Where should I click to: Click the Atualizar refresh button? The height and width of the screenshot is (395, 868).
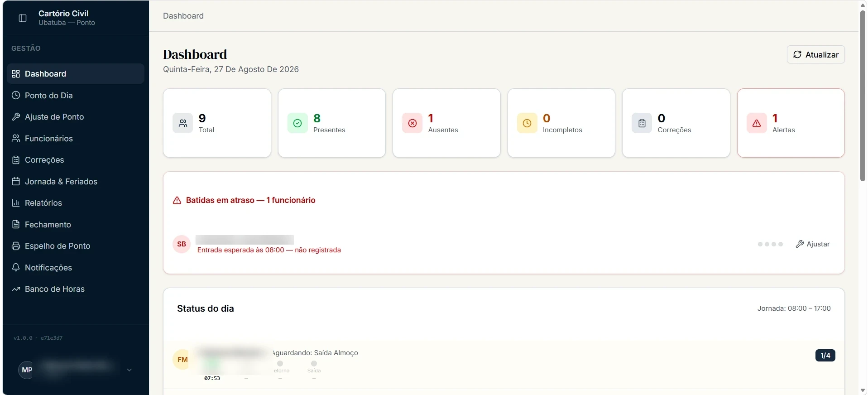(x=815, y=54)
